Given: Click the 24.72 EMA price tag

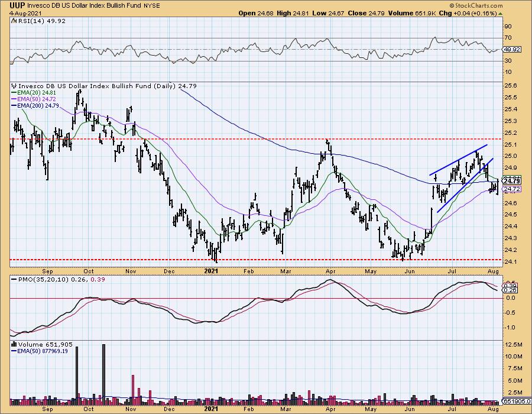Looking at the screenshot, I should click(512, 189).
